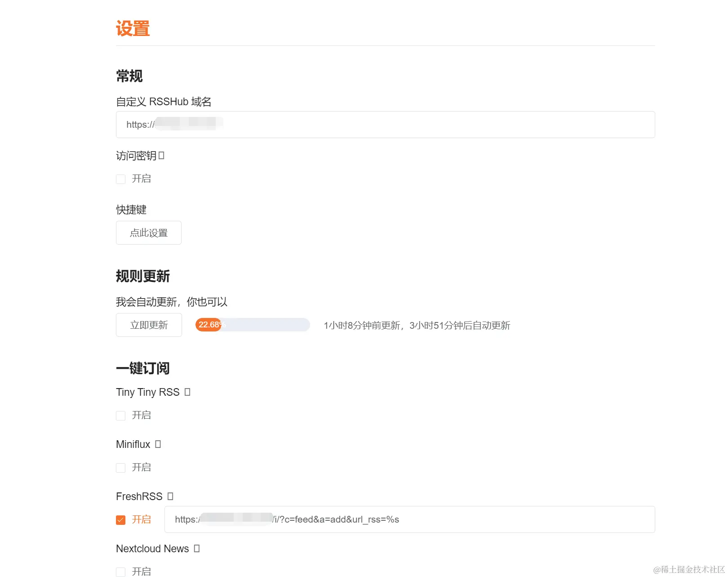Select the 规则更新 section heading
728x577 pixels.
click(x=143, y=276)
